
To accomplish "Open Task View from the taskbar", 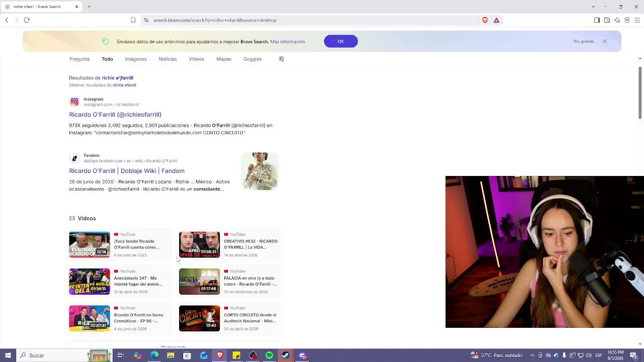I will click(121, 355).
